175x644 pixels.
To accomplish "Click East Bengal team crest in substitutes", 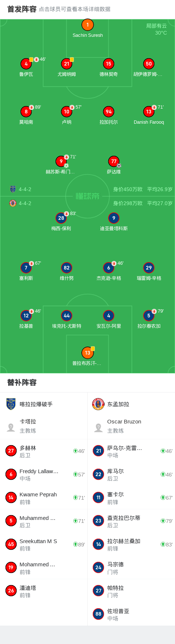I will click(98, 404).
